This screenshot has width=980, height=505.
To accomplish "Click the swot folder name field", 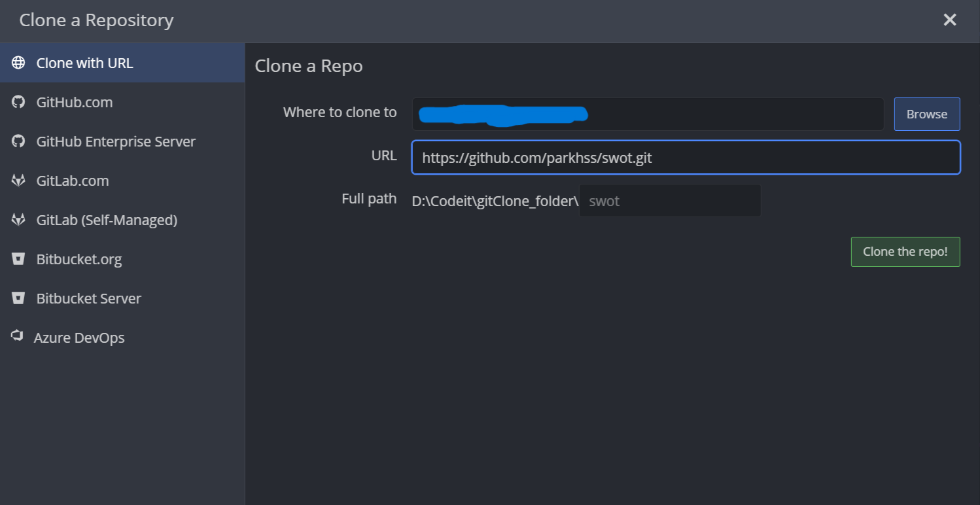I will (670, 200).
